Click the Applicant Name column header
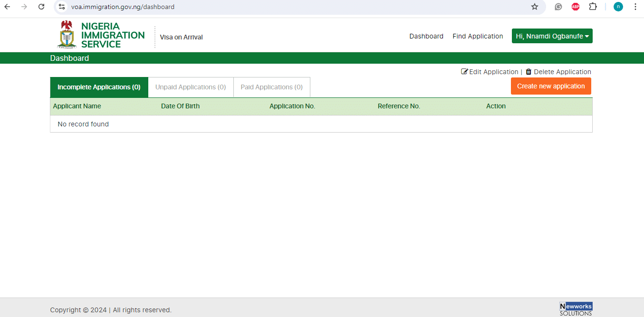Viewport: 644px width, 317px height. pos(77,106)
